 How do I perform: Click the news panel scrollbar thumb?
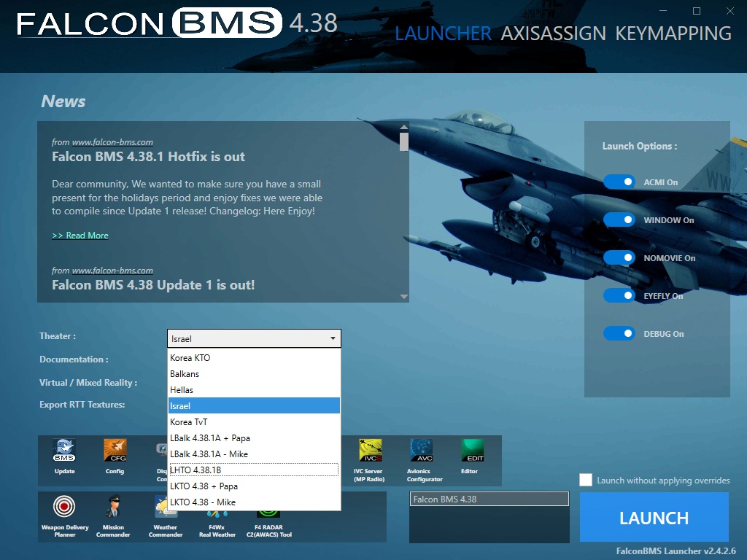tap(404, 141)
